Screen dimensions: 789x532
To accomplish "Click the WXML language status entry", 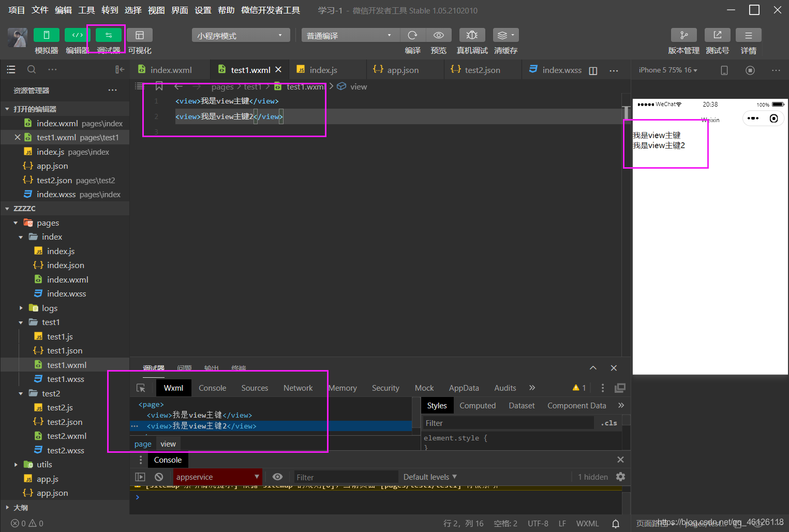I will pos(587,524).
